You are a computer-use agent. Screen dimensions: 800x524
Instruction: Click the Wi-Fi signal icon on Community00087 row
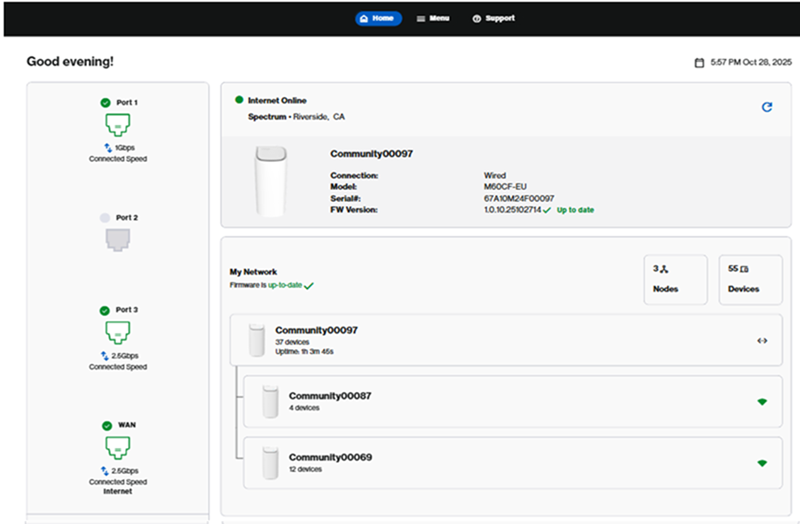point(762,402)
